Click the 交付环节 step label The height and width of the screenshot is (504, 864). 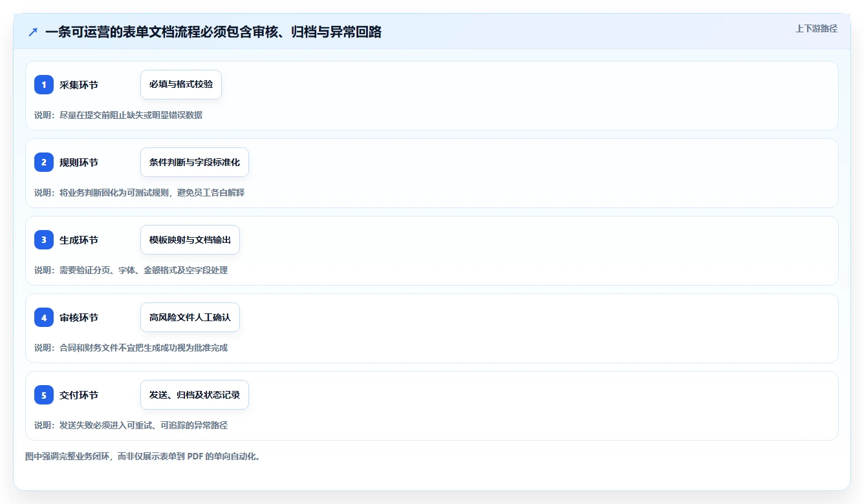coord(79,395)
